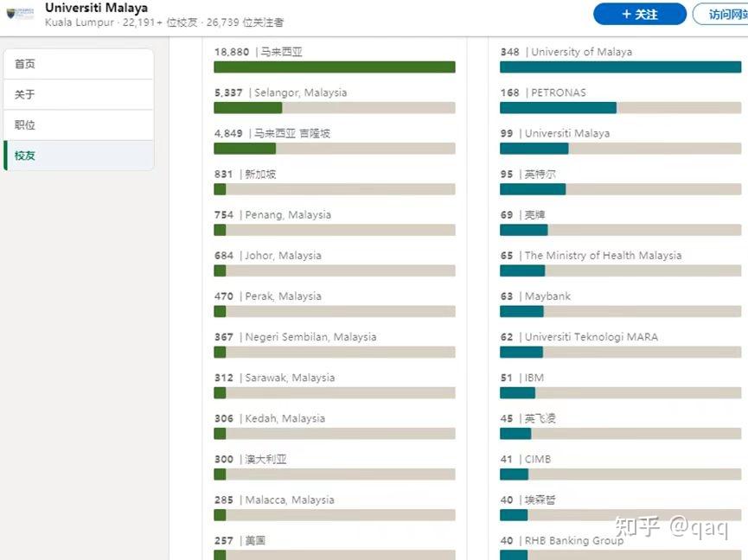The width and height of the screenshot is (748, 560).
Task: Switch to the 关于 about tab
Action: (79, 94)
